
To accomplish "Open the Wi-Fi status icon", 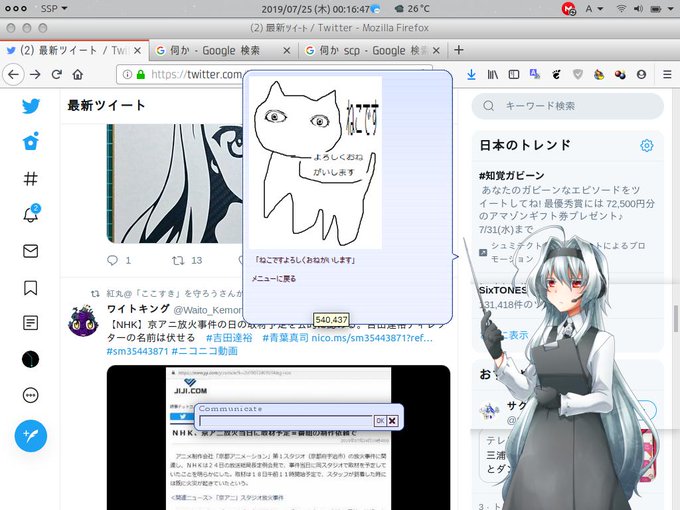I will [x=621, y=9].
